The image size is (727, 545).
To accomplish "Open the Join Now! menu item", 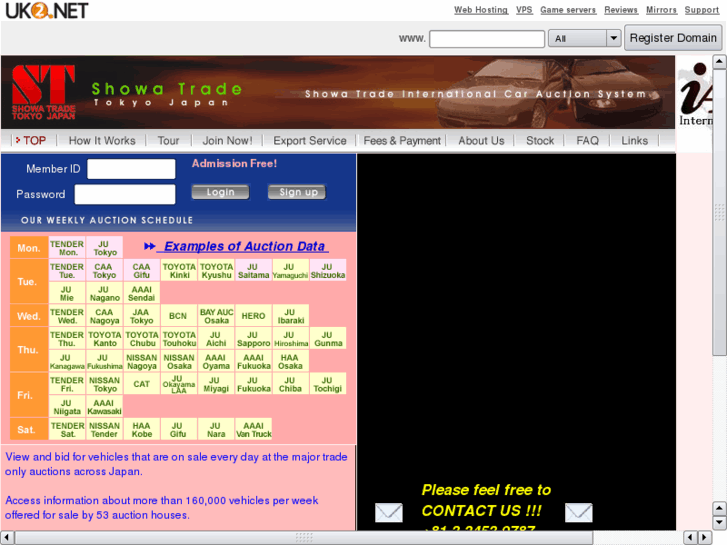I will coord(227,141).
